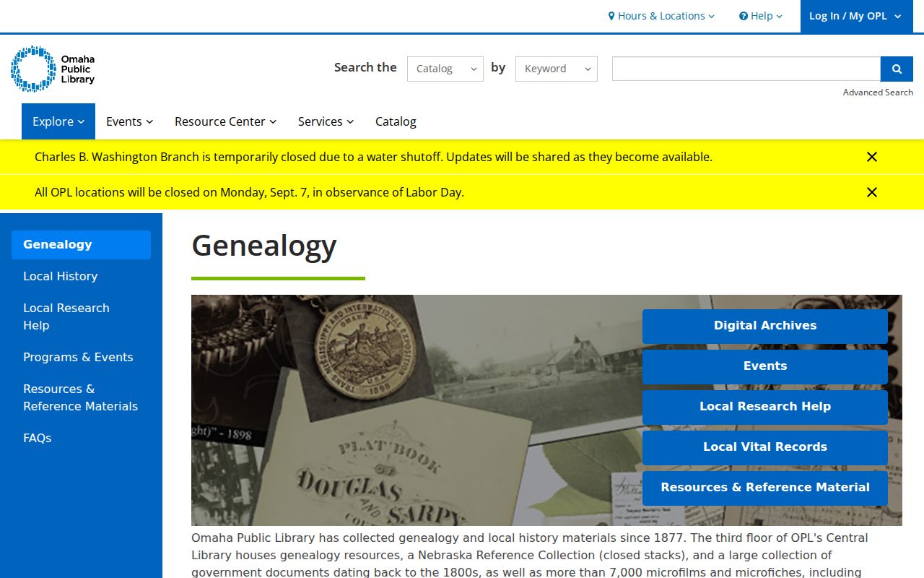Expand the Services navigation menu
This screenshot has height=578, width=924.
coord(326,121)
